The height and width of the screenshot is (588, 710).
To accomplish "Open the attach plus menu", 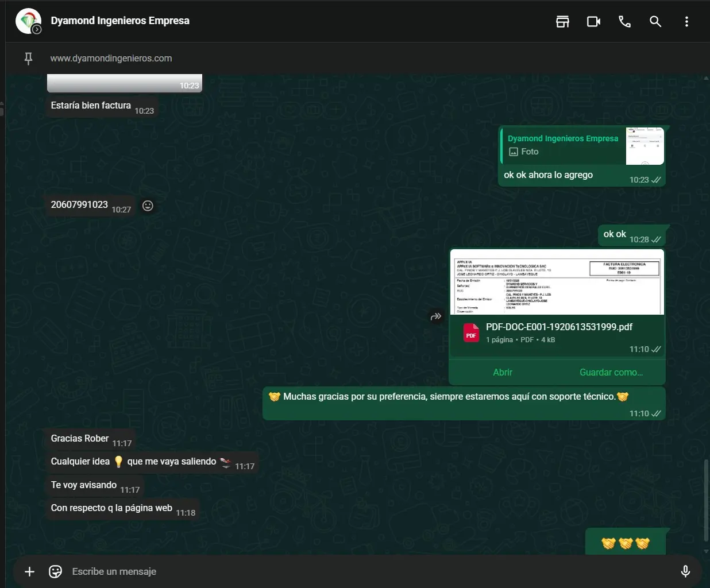I will click(x=30, y=571).
